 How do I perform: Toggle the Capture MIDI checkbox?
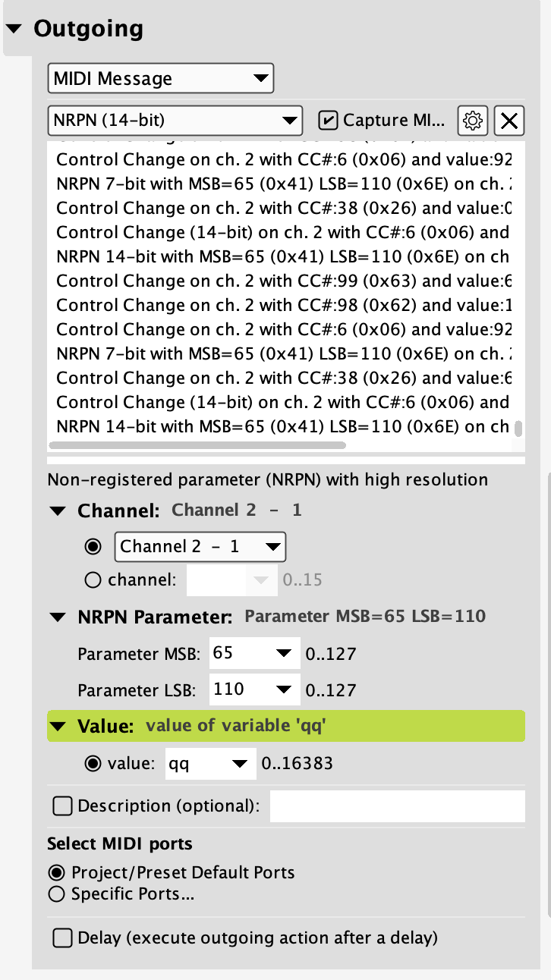[x=328, y=120]
